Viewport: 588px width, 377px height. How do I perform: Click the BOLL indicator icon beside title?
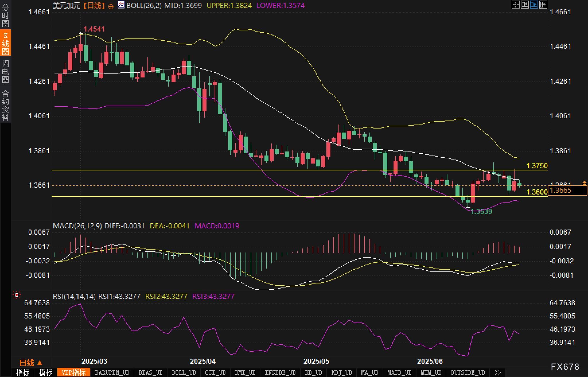tap(121, 5)
